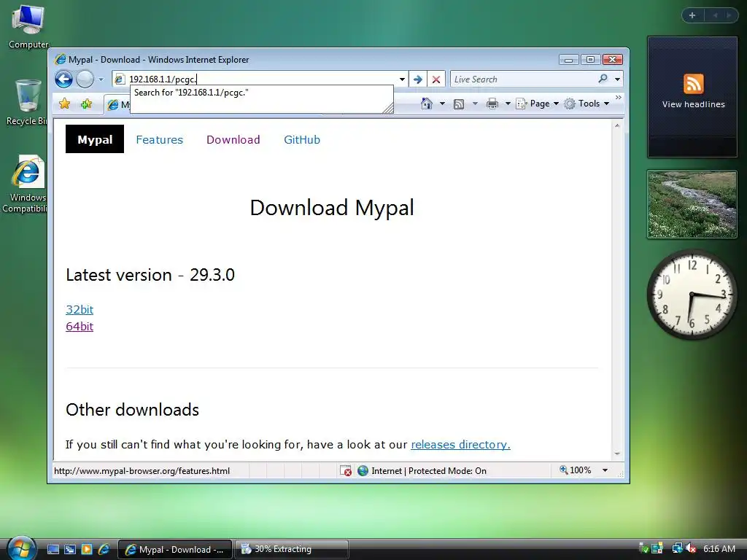Viewport: 747px width, 560px height.
Task: Open the Features page link
Action: tap(160, 139)
